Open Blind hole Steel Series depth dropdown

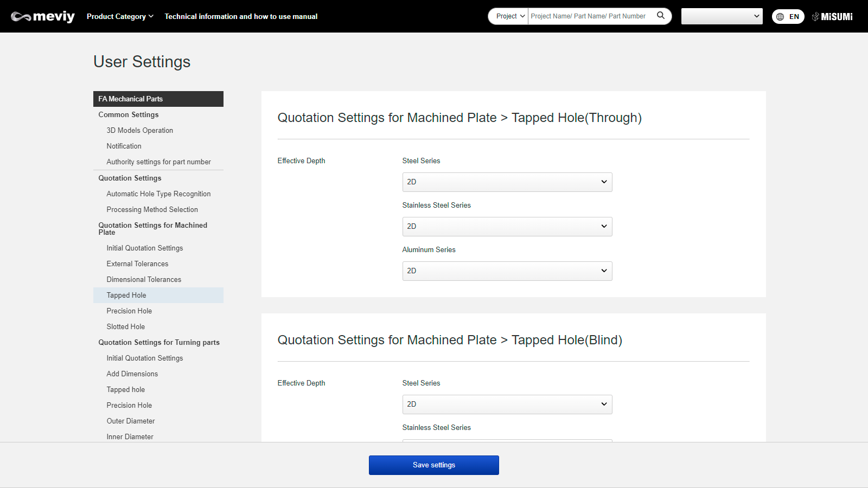coord(507,404)
